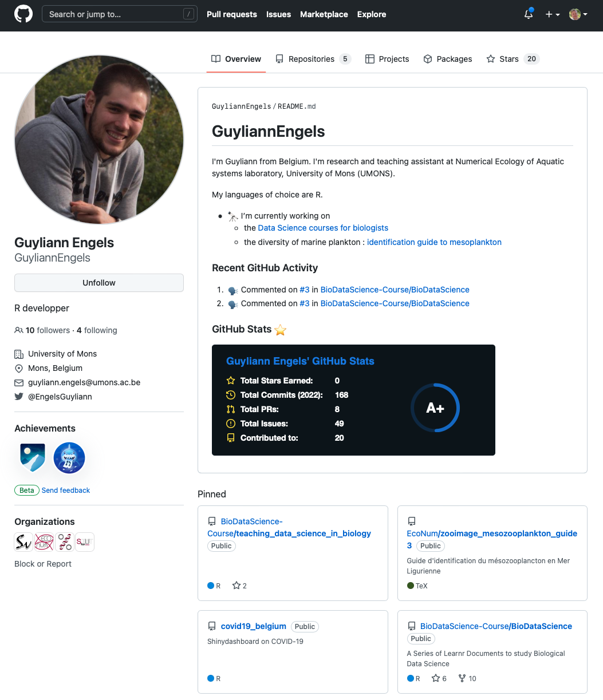The width and height of the screenshot is (603, 700).
Task: Open first BioDataScience-Course/BioDataScience activity link
Action: click(395, 290)
